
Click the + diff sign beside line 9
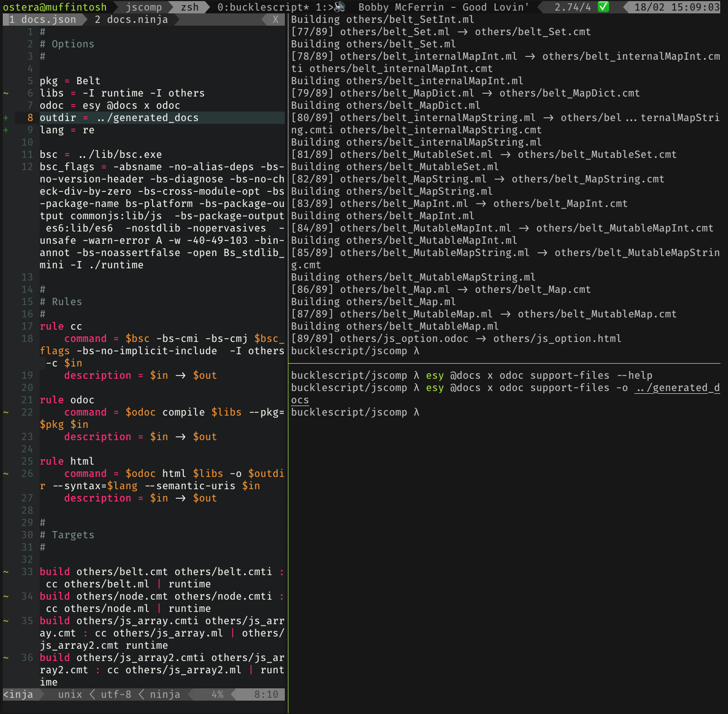6,129
